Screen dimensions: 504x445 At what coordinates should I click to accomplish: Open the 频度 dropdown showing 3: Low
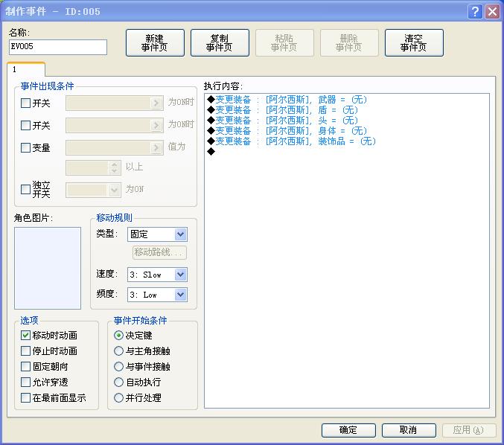(x=157, y=295)
